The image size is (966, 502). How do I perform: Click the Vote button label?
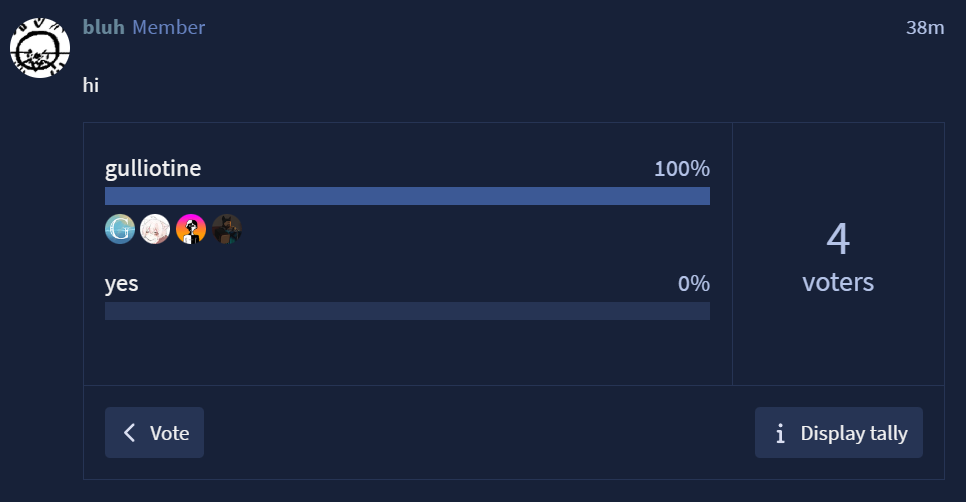point(169,433)
